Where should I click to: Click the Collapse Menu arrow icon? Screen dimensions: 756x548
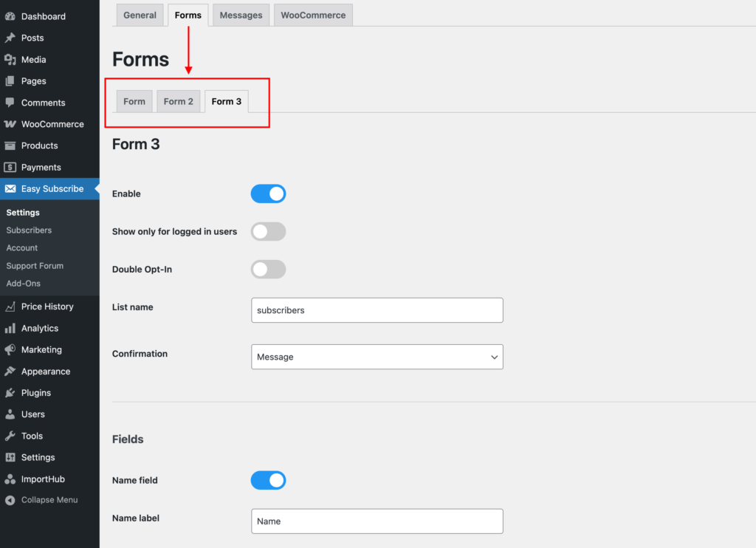(10, 500)
